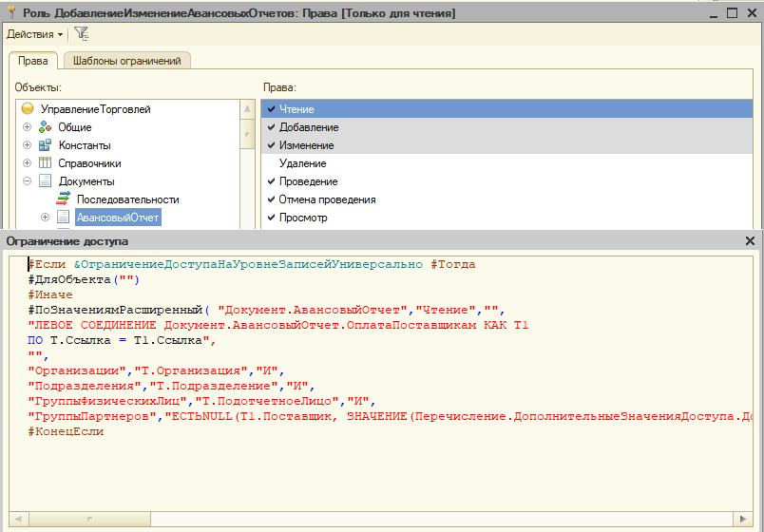Expand the Общие tree node

click(x=28, y=127)
